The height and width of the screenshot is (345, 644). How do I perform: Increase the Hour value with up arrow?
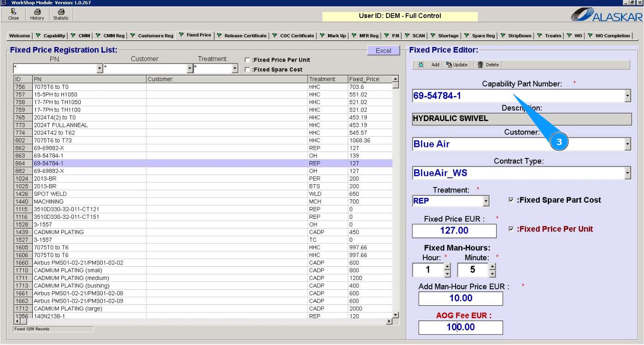point(447,267)
